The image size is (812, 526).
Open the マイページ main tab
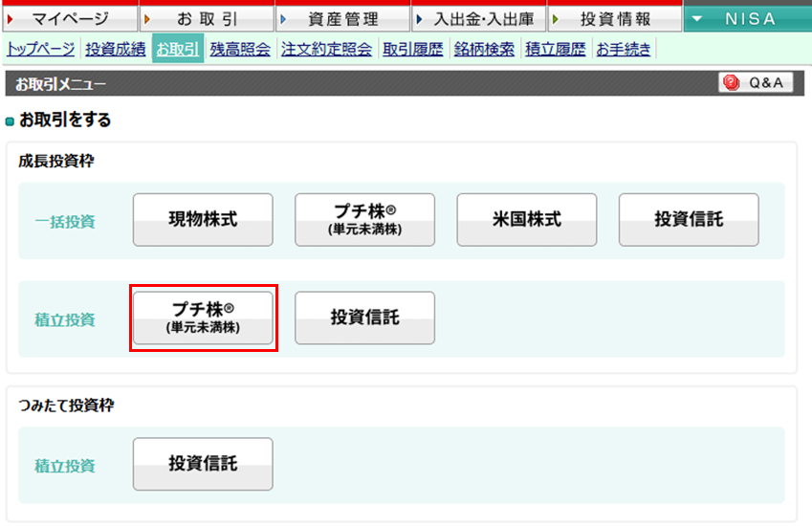pyautogui.click(x=70, y=19)
